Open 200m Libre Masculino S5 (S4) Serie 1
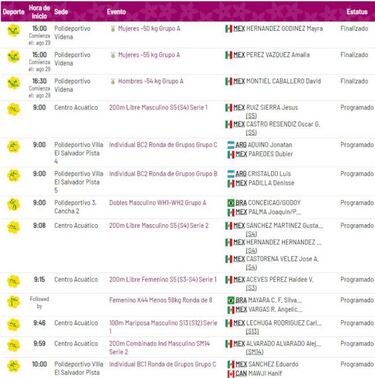The height and width of the screenshot is (378, 375). click(158, 108)
